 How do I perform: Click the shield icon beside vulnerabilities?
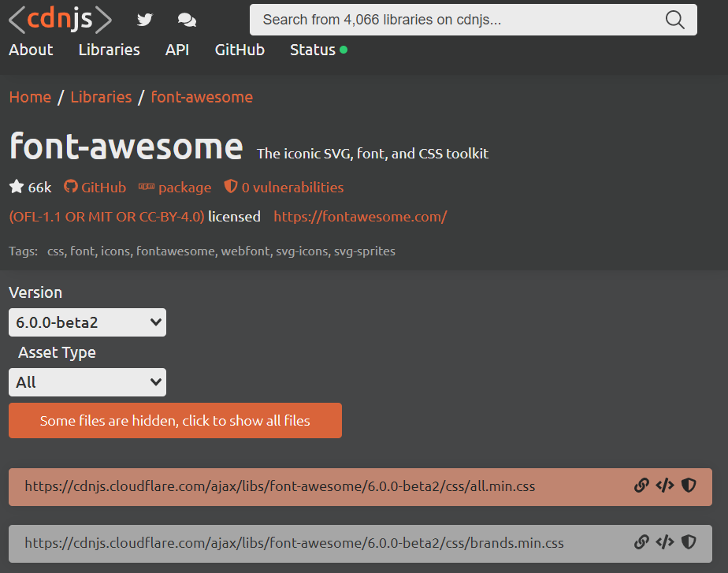coord(230,186)
